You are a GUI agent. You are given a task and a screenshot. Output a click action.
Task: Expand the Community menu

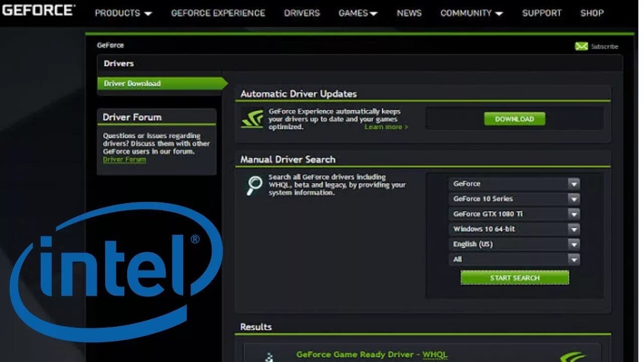click(x=471, y=13)
